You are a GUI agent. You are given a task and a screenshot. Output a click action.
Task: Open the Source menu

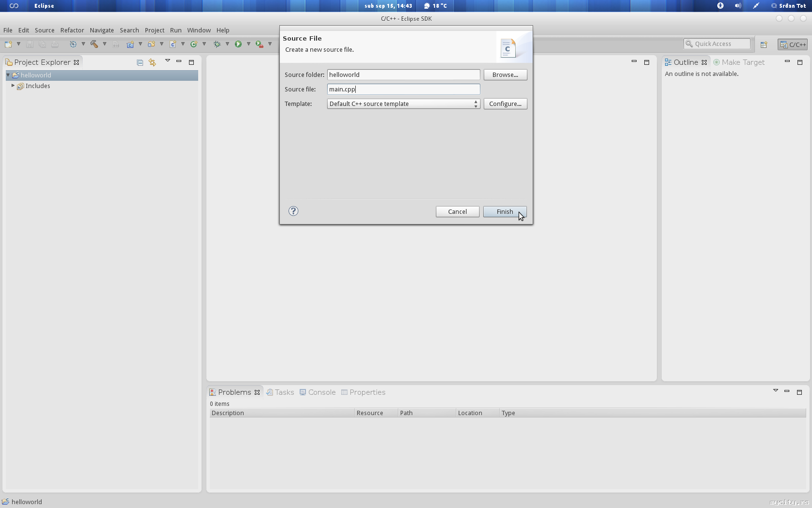(x=44, y=30)
